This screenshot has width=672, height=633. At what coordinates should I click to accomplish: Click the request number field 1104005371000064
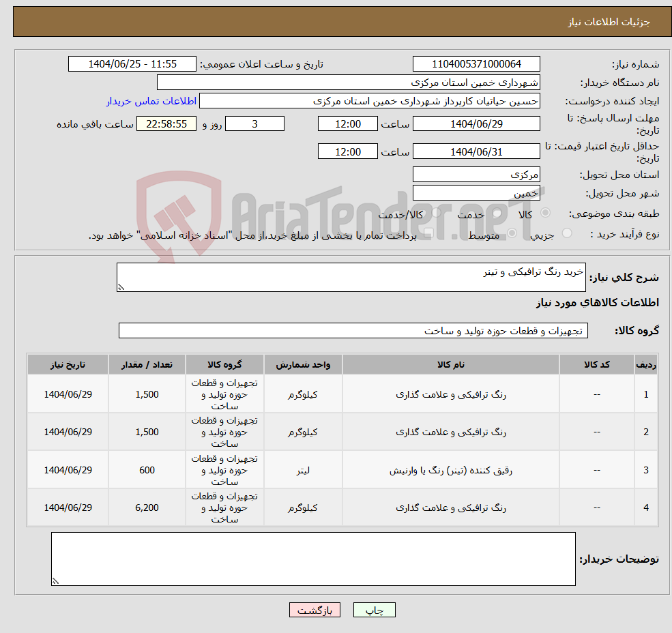476,63
